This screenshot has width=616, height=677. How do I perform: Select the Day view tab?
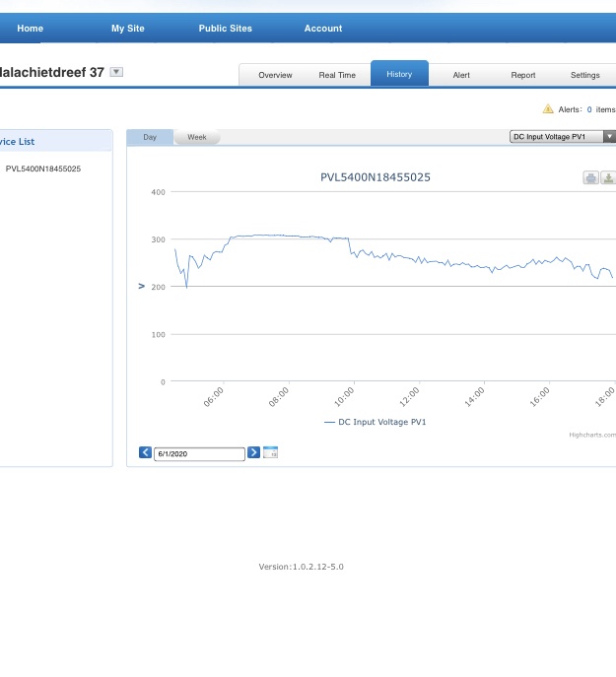pyautogui.click(x=150, y=137)
